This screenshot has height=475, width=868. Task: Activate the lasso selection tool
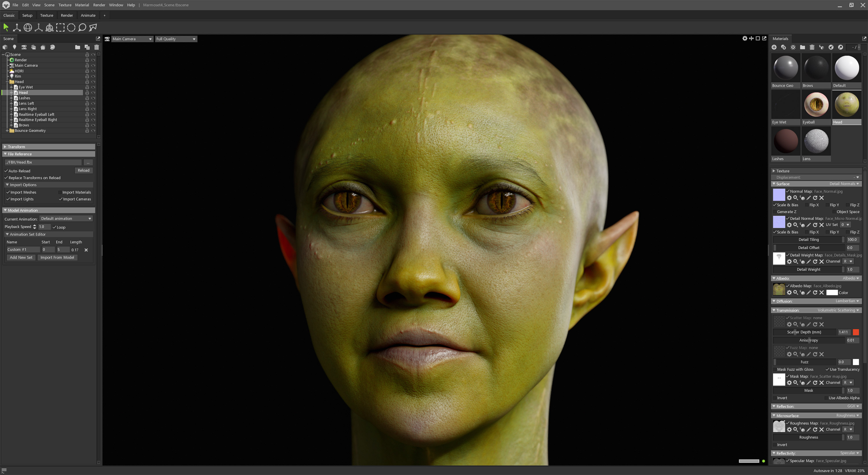coord(82,28)
